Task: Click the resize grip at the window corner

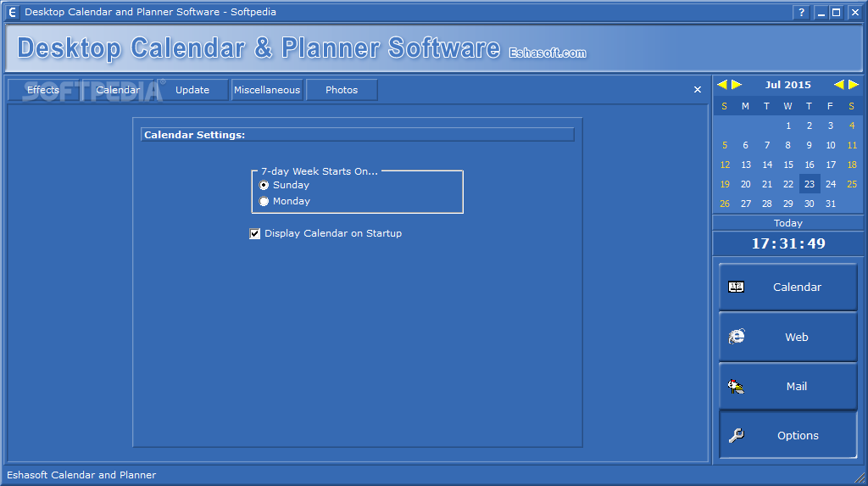Action: (x=860, y=478)
